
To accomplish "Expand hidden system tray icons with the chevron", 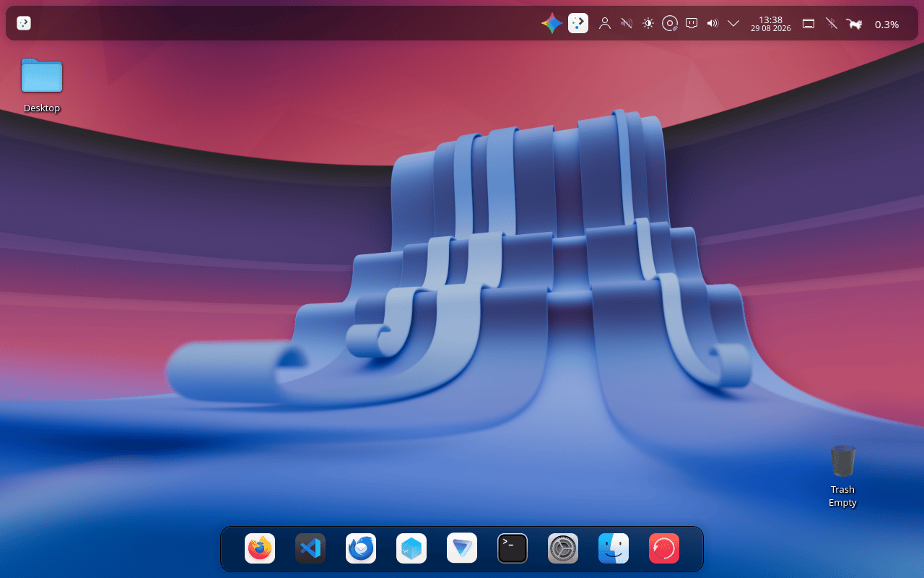I will [x=733, y=23].
